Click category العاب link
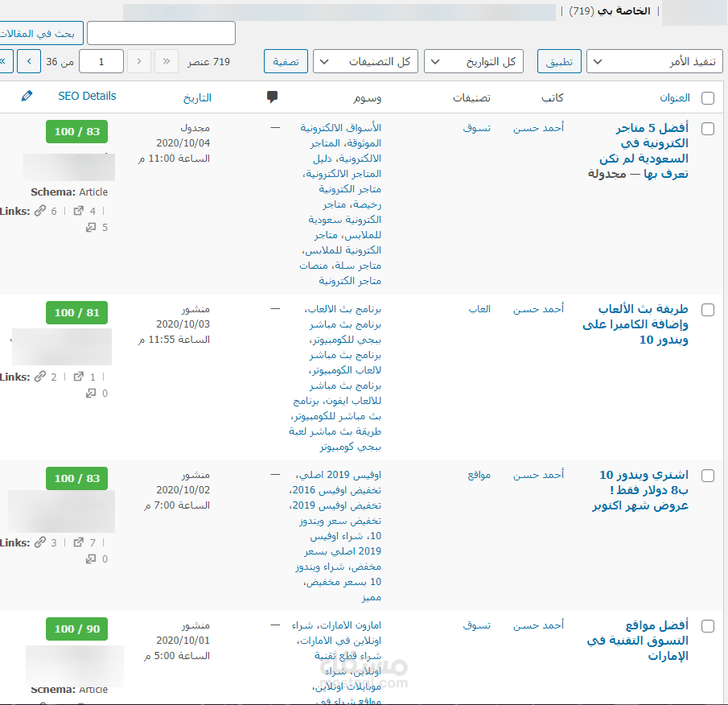Screen dimensions: 728x705 [x=479, y=309]
